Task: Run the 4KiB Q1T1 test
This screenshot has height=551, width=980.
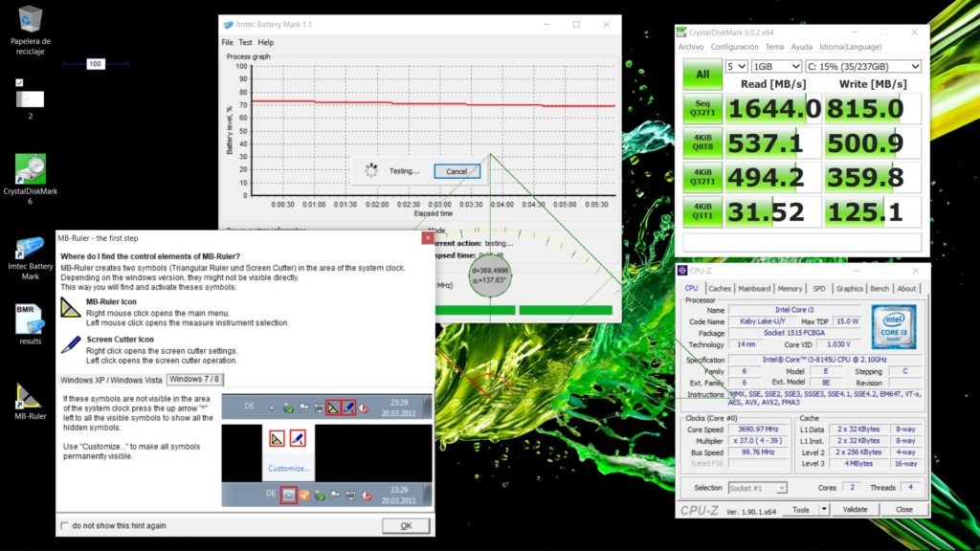Action: click(x=702, y=211)
